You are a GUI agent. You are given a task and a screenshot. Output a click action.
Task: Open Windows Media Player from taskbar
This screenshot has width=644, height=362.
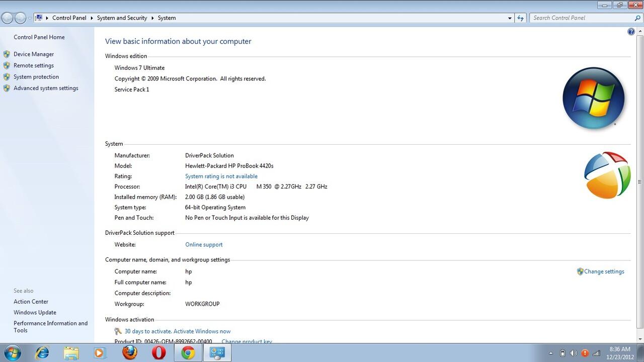click(100, 353)
